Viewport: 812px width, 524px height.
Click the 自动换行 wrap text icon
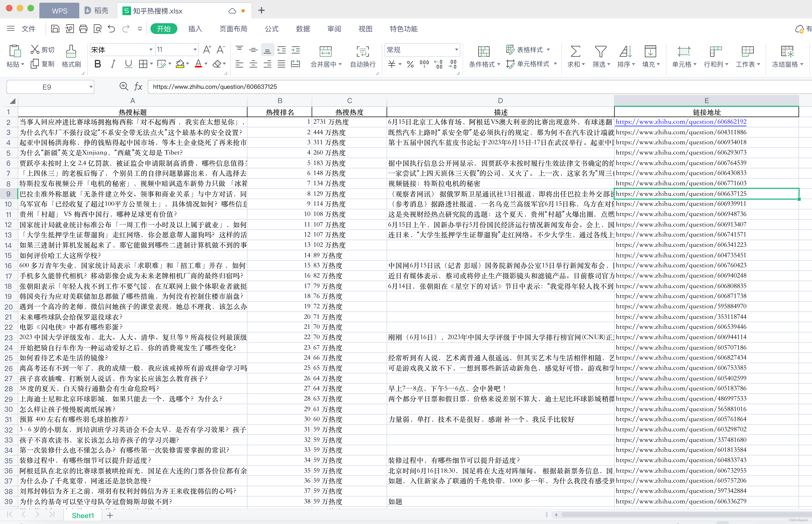363,51
